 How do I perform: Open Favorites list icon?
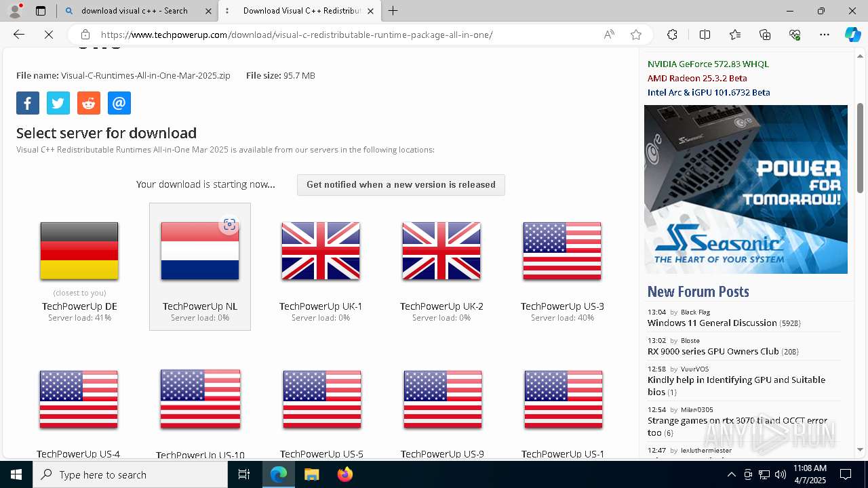point(735,35)
